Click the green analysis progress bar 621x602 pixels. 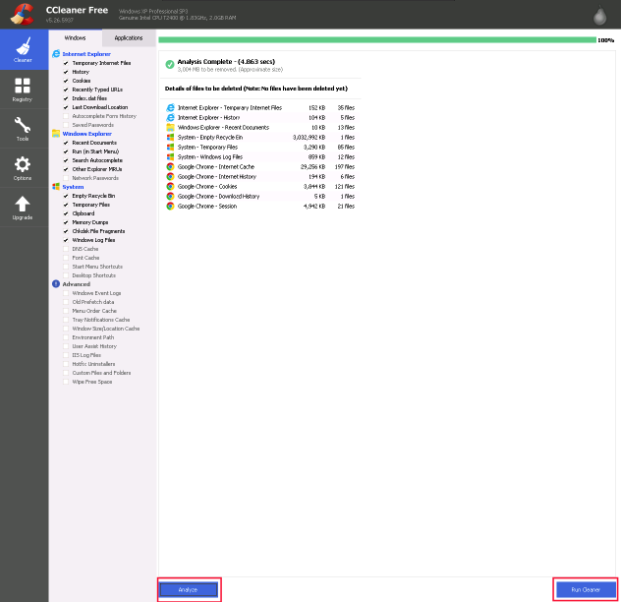(377, 40)
